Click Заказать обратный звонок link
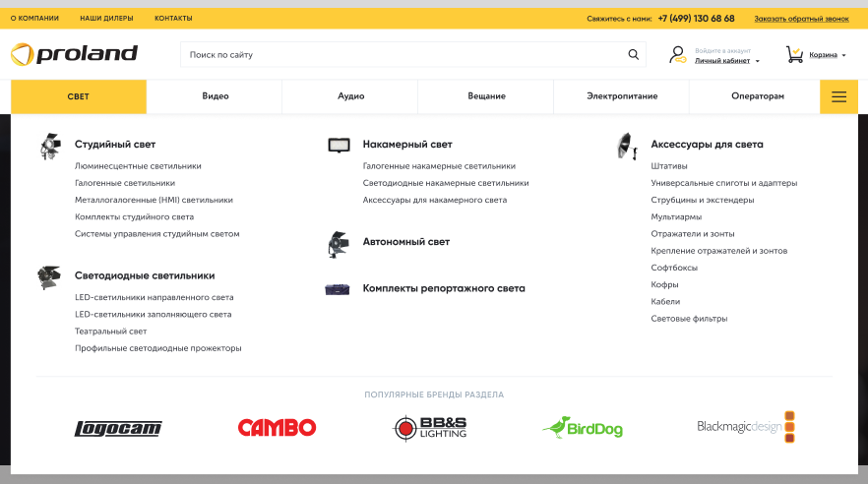The height and width of the screenshot is (484, 868). [x=800, y=19]
